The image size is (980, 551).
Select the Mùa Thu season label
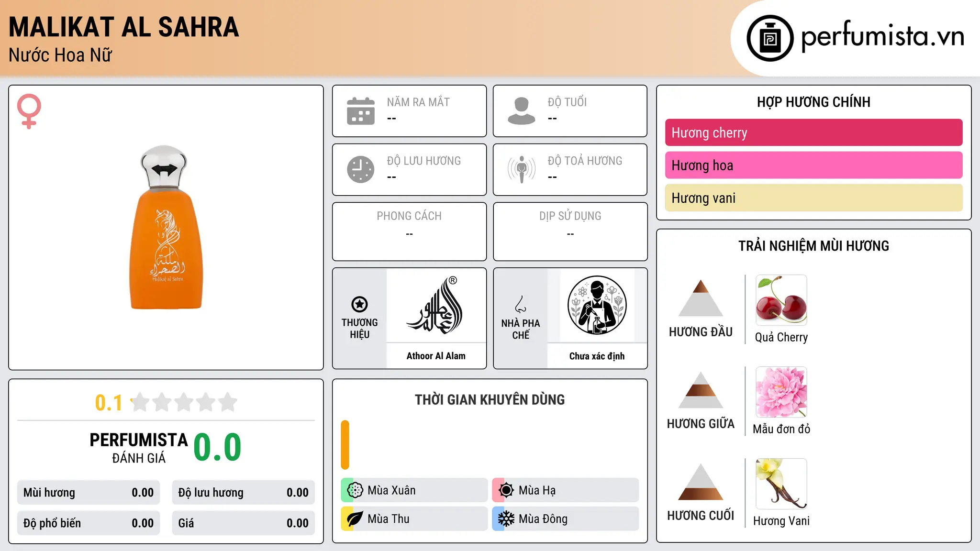[x=389, y=519]
